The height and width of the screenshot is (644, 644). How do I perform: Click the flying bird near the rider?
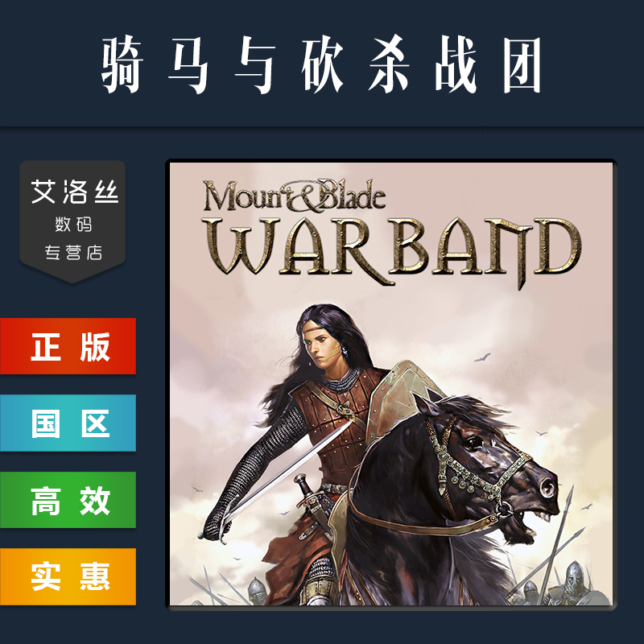point(482,357)
